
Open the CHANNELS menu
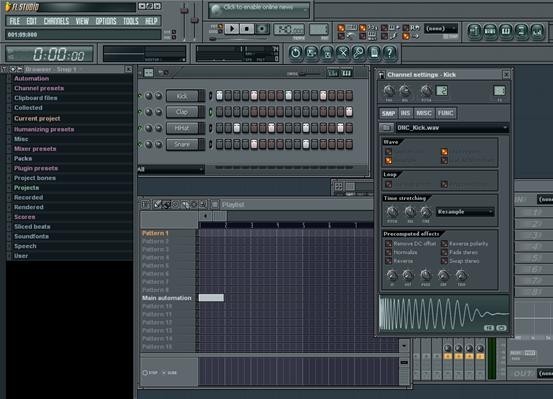coord(56,21)
